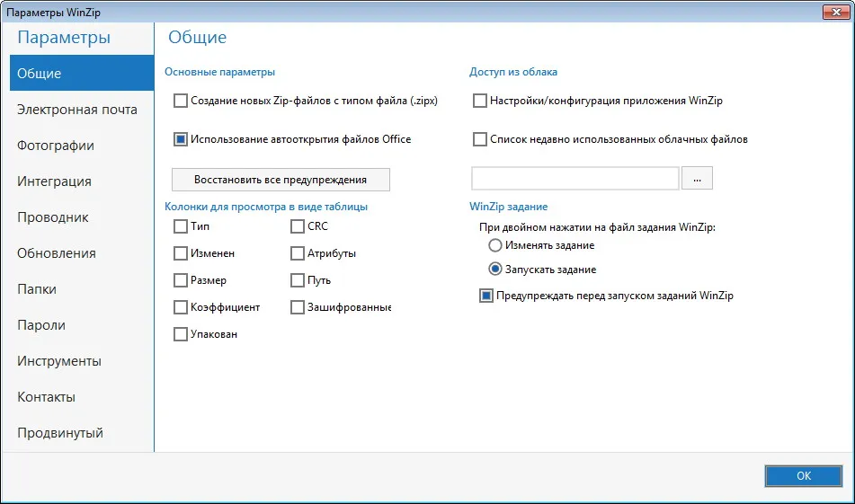Click Восстановить все предупреждения button
This screenshot has height=504, width=855.
point(281,180)
